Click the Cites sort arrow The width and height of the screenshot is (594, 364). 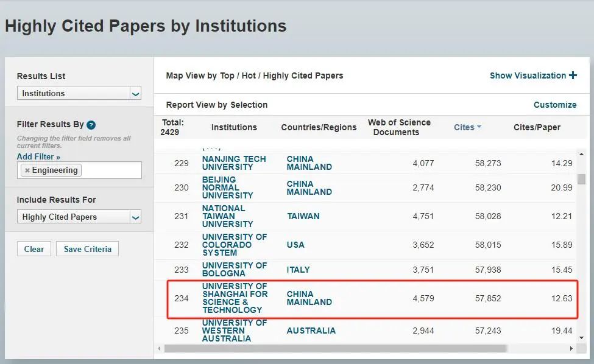[479, 127]
